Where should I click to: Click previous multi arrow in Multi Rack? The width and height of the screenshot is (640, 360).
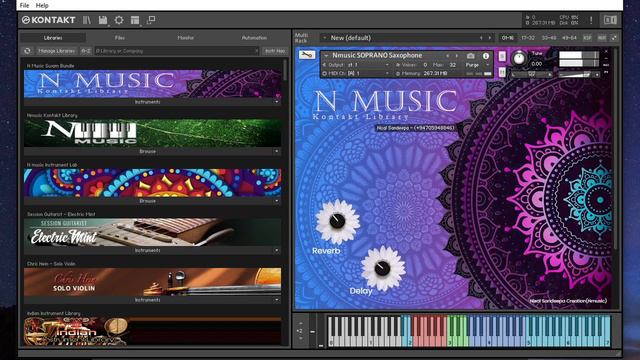pyautogui.click(x=481, y=38)
